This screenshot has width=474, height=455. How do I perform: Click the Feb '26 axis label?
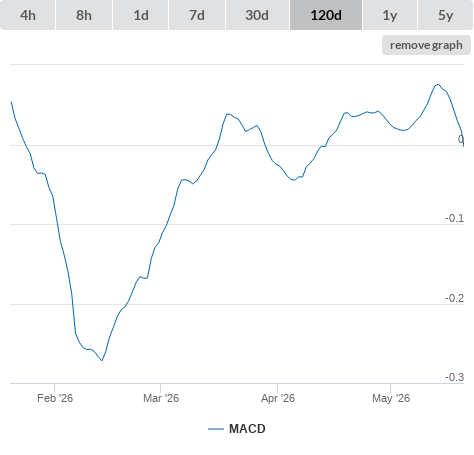(55, 398)
